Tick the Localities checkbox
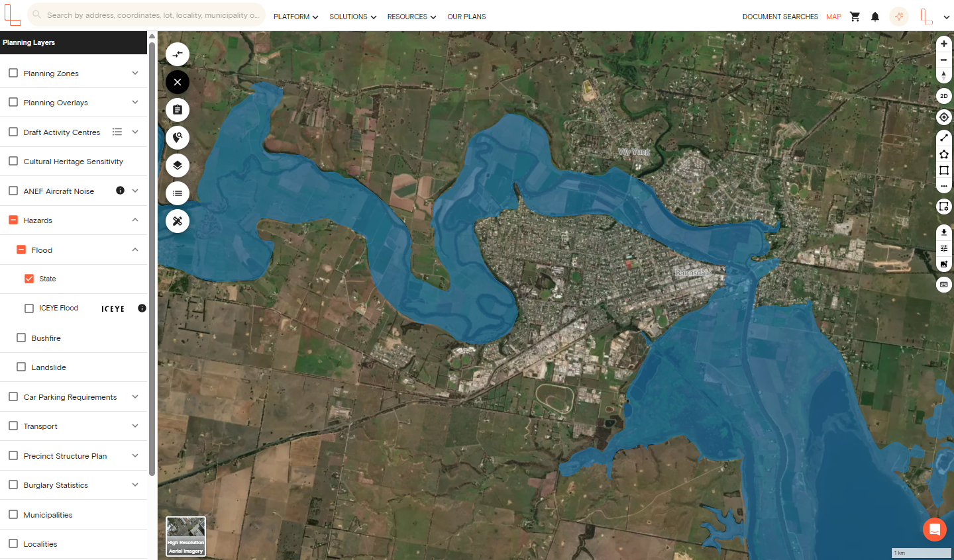954x560 pixels. click(x=13, y=543)
